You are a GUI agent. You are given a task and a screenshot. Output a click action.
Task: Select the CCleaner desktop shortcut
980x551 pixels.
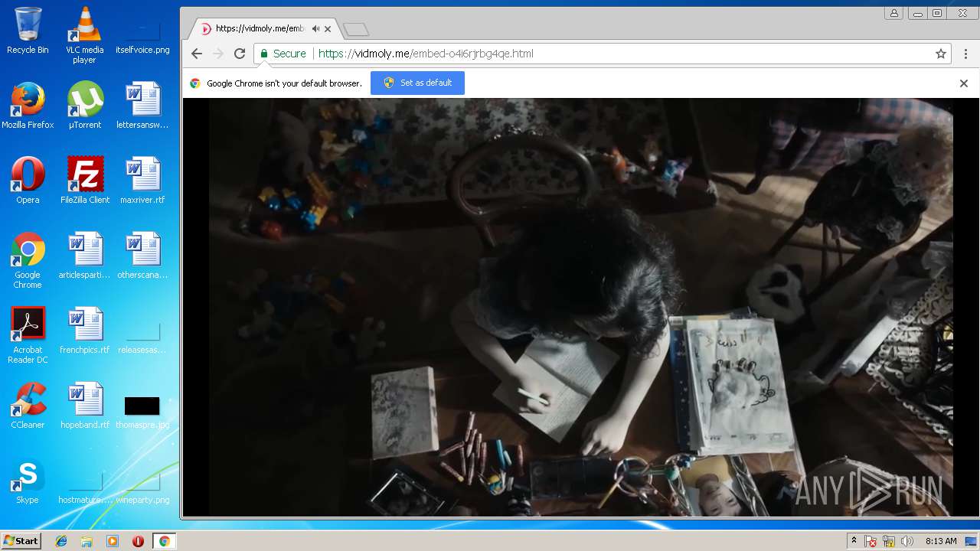(28, 406)
